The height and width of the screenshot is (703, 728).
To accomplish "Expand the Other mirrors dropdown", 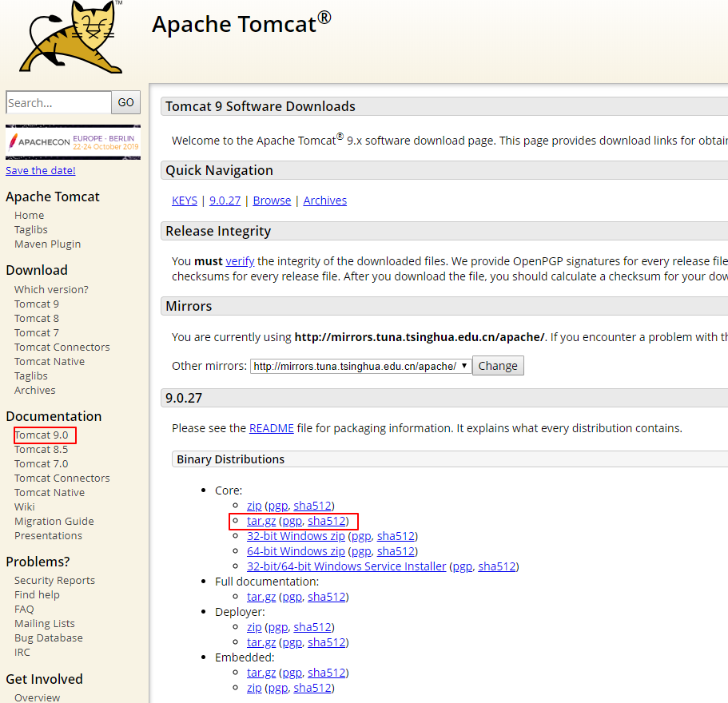I will click(361, 366).
